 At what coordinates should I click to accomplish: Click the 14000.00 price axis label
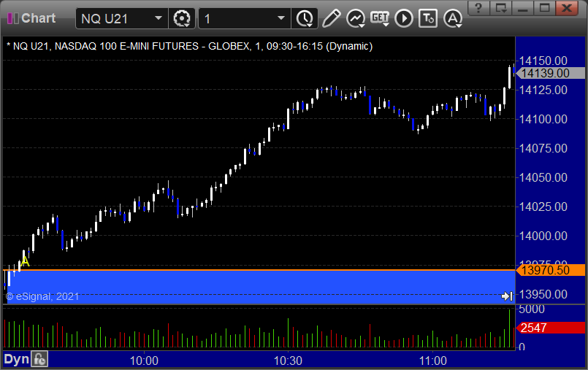(x=543, y=236)
